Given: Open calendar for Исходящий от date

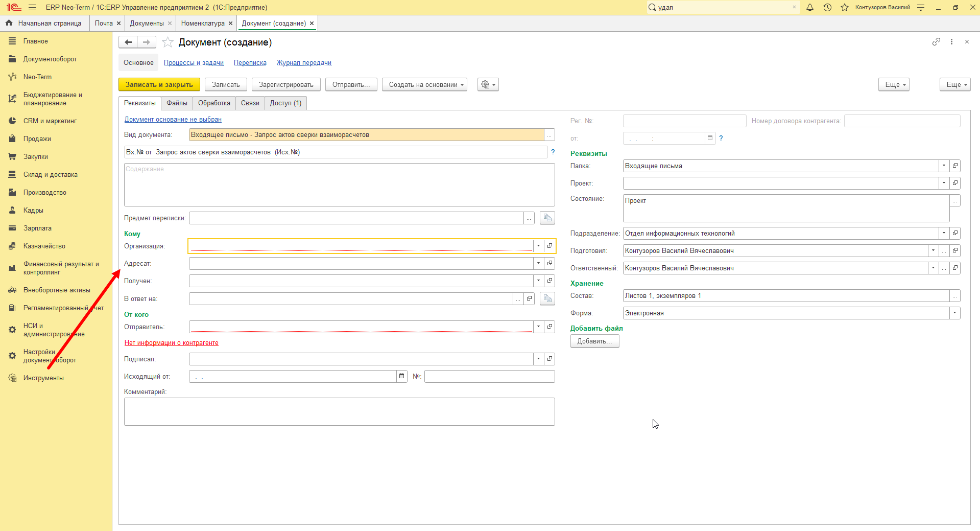Looking at the screenshot, I should click(x=402, y=376).
